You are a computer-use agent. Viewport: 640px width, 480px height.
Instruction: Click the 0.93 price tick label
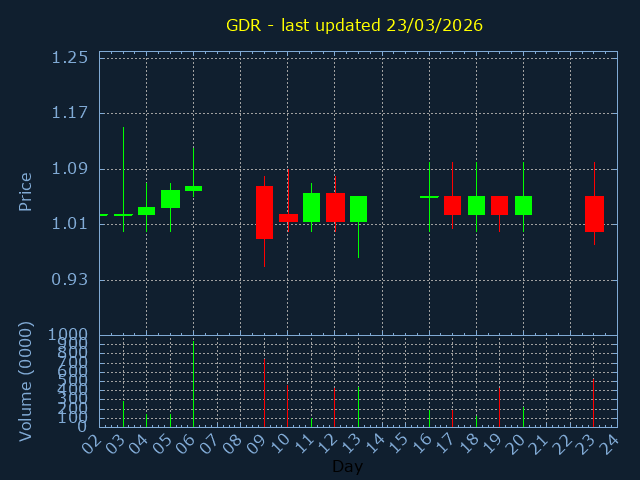(x=70, y=279)
